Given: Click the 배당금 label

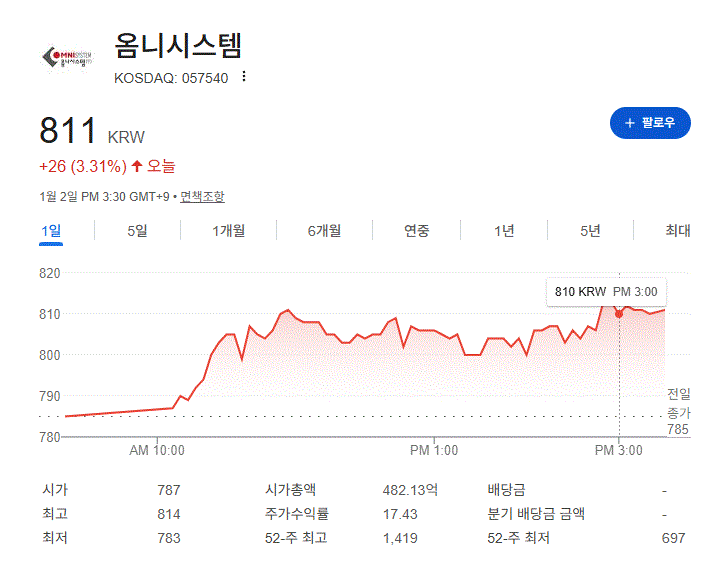Looking at the screenshot, I should [x=506, y=489].
